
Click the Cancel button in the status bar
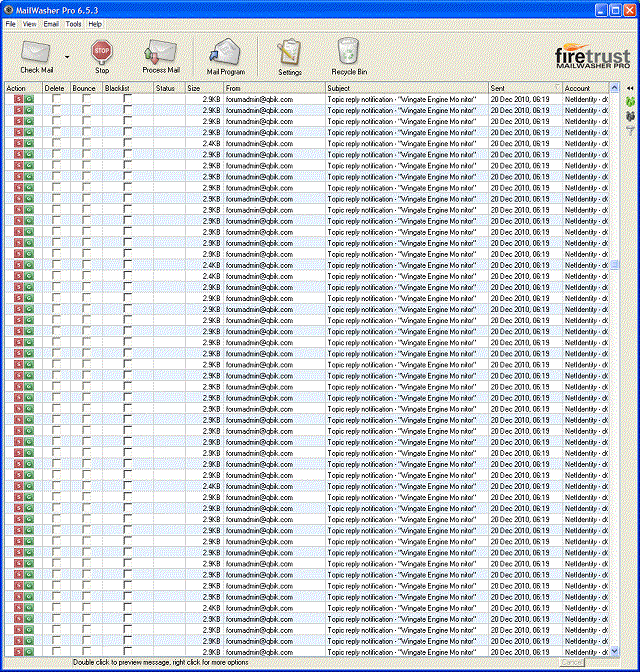pyautogui.click(x=571, y=663)
